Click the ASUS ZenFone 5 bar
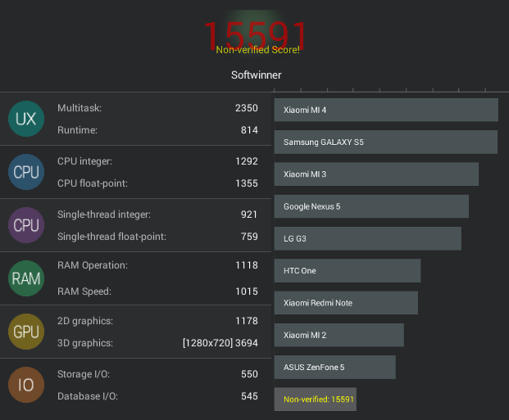This screenshot has width=509, height=420. pyautogui.click(x=335, y=367)
